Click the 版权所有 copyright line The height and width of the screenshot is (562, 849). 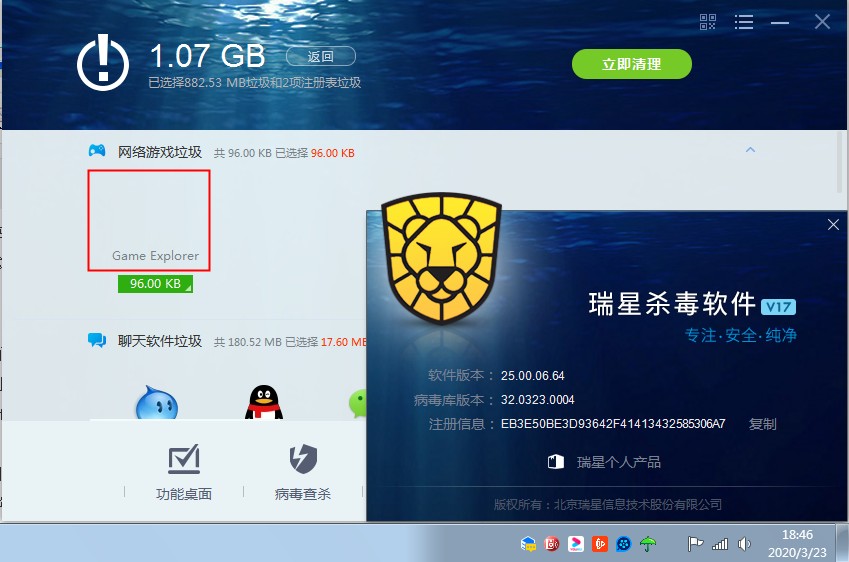point(608,505)
